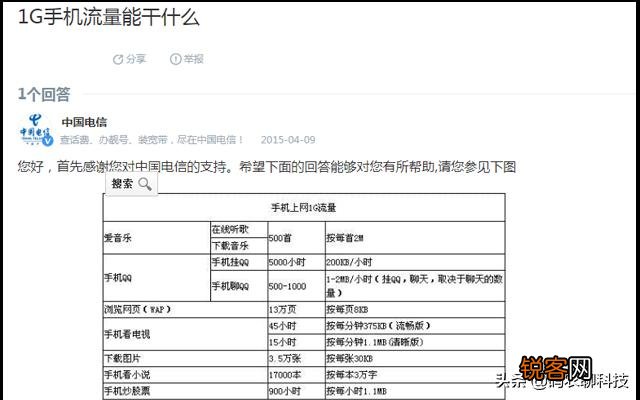The image size is (640, 400).
Task: Click the date 2015-04-09
Action: [288, 140]
